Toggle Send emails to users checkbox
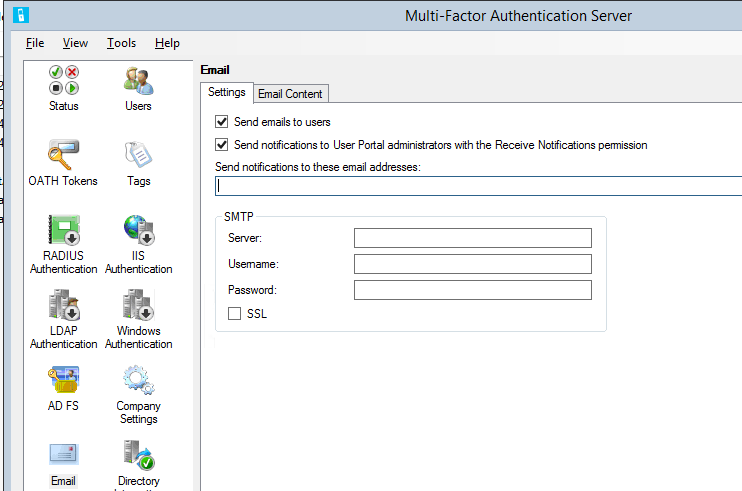The width and height of the screenshot is (742, 491). 222,122
